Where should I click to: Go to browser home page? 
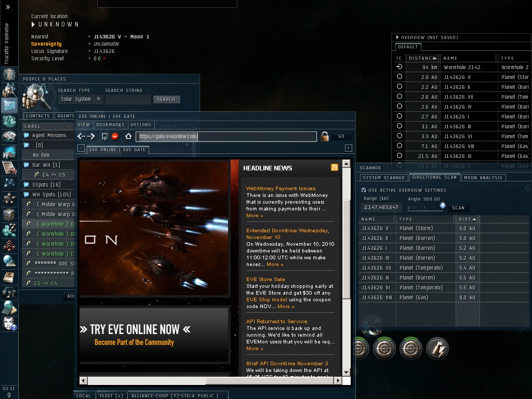(x=128, y=136)
